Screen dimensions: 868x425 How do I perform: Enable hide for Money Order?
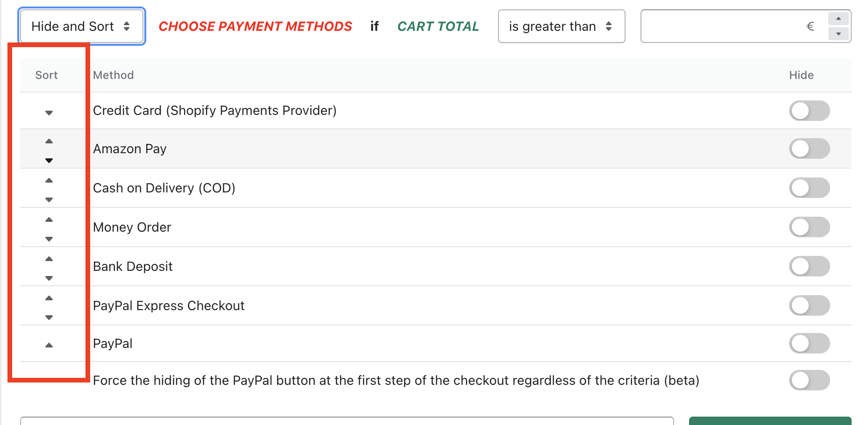click(x=810, y=227)
